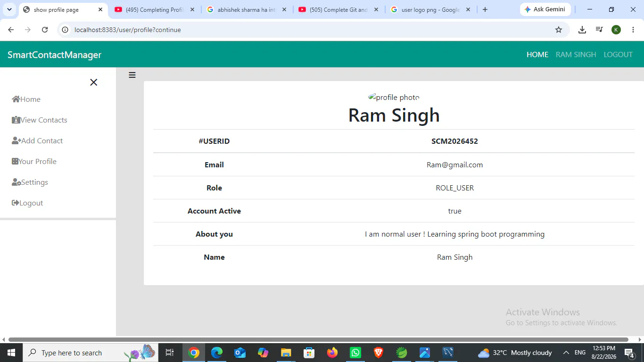This screenshot has height=362, width=644.
Task: Click LOGOUT in the top navbar
Action: 618,55
